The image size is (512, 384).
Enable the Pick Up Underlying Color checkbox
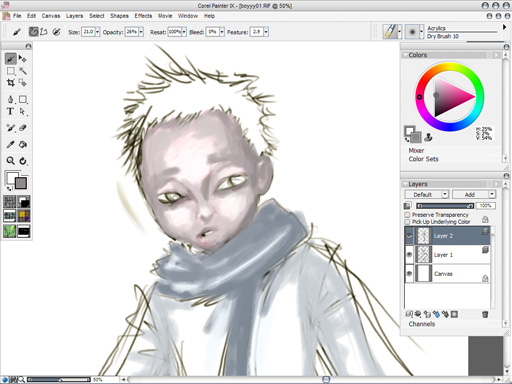point(407,222)
